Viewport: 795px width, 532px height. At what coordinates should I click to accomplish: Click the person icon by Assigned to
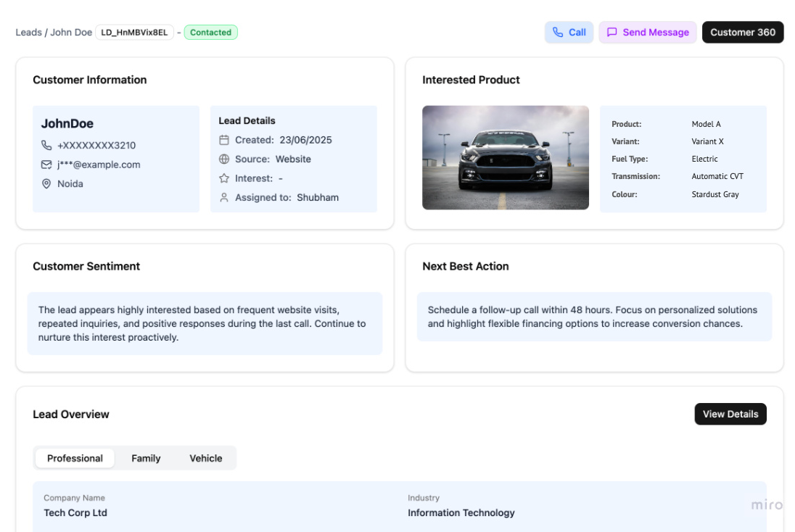tap(224, 197)
